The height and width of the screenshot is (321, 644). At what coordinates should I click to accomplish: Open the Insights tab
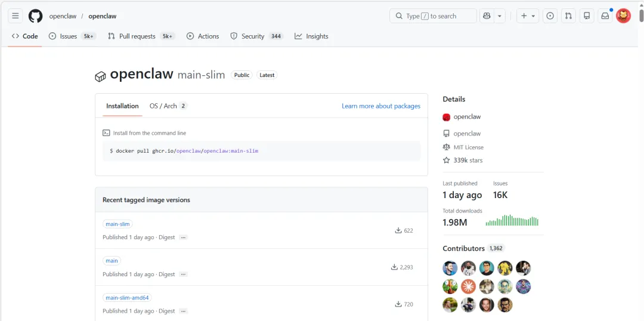(311, 36)
